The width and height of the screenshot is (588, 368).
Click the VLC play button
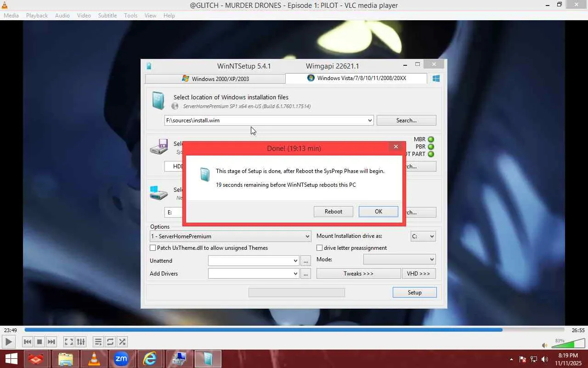[x=8, y=342]
